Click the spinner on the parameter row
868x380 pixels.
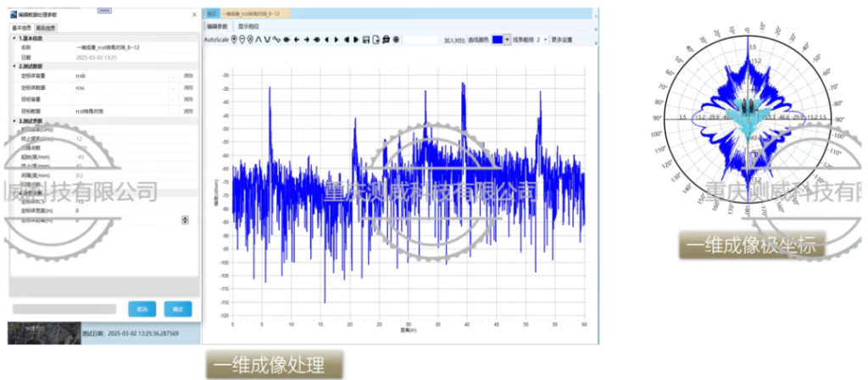[186, 220]
